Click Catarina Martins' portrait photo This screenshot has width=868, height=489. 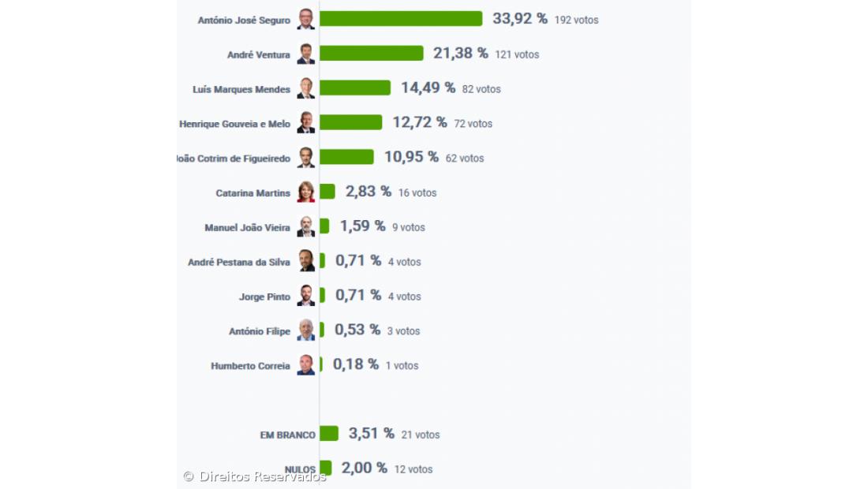point(305,192)
